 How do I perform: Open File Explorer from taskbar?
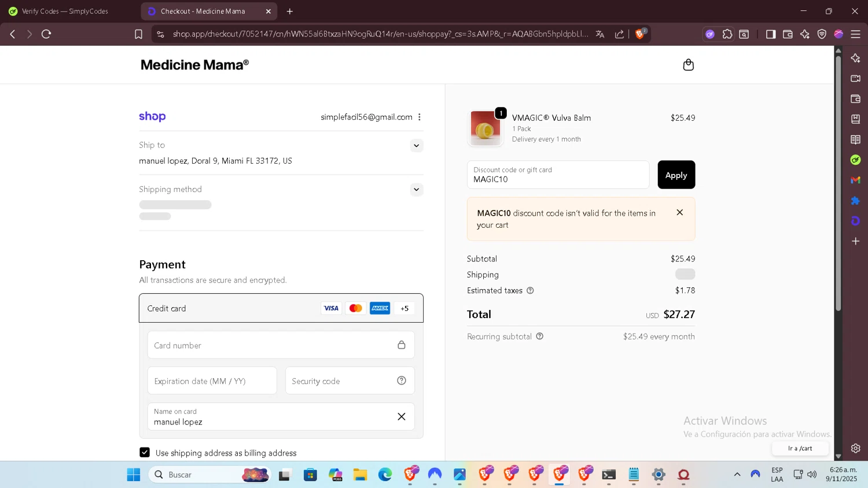tap(361, 475)
